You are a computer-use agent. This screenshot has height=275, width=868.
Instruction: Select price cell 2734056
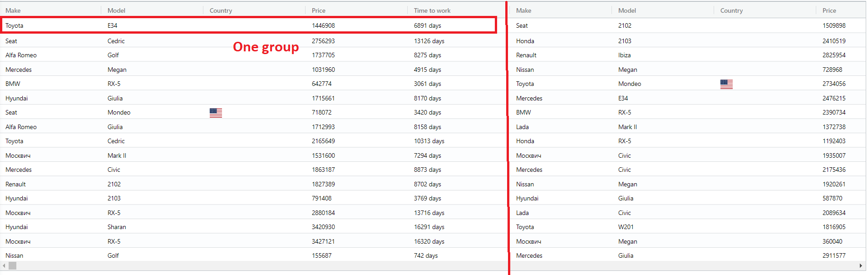coord(834,84)
